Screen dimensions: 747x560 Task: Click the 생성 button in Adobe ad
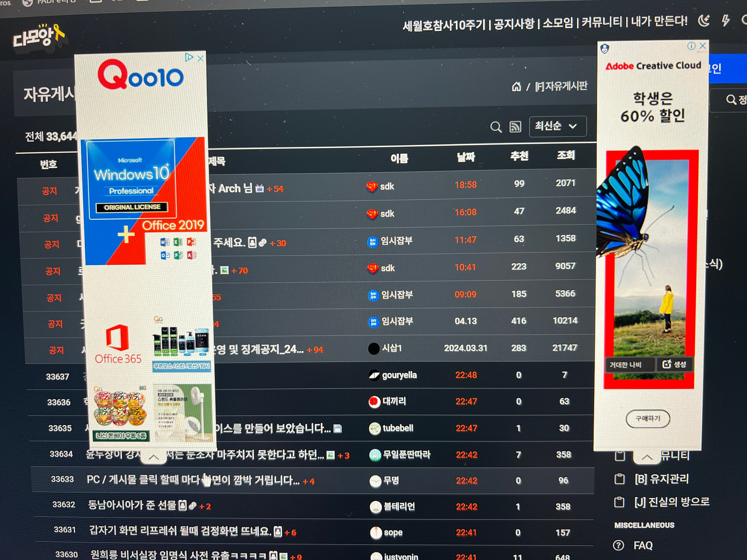674,365
